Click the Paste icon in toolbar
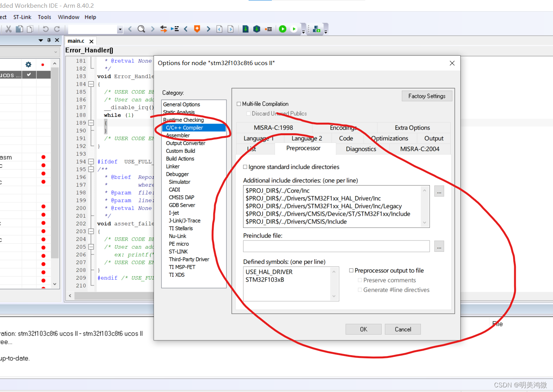The width and height of the screenshot is (553, 392). coord(30,29)
